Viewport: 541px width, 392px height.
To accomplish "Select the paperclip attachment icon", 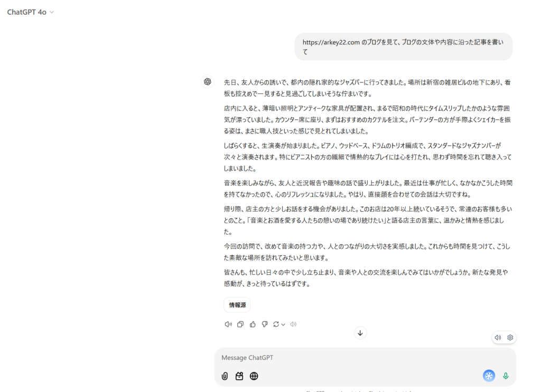I will click(x=224, y=376).
